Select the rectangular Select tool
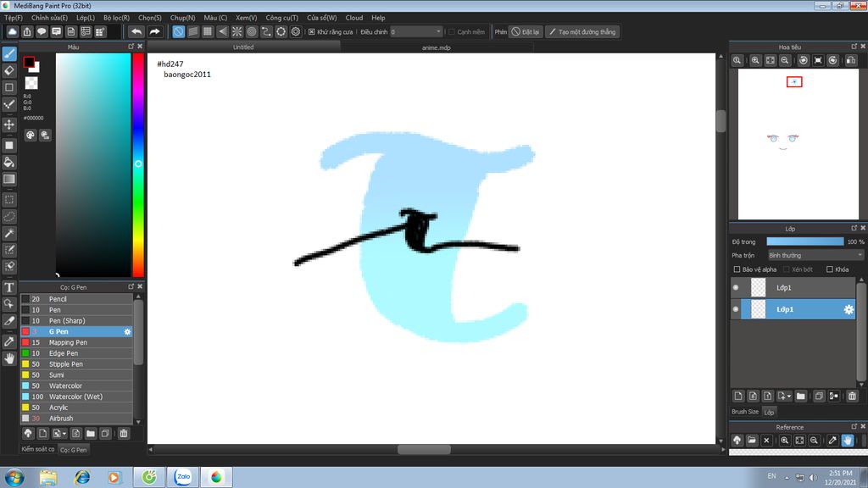Screen dimensions: 868x488 tap(9, 200)
